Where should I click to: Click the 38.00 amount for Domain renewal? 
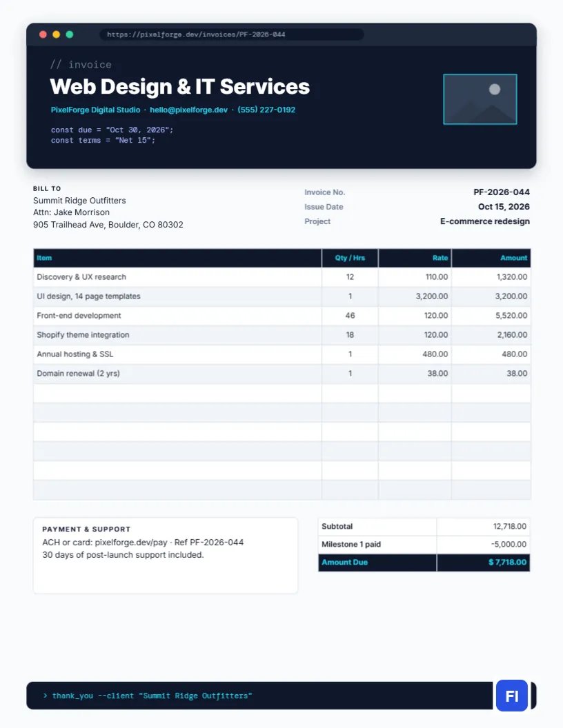click(517, 373)
